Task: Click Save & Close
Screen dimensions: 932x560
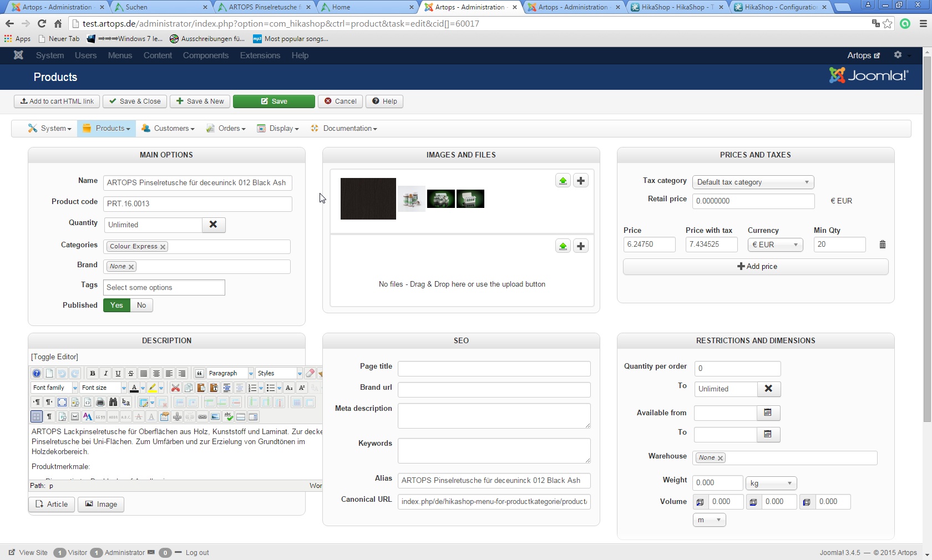Action: point(135,101)
